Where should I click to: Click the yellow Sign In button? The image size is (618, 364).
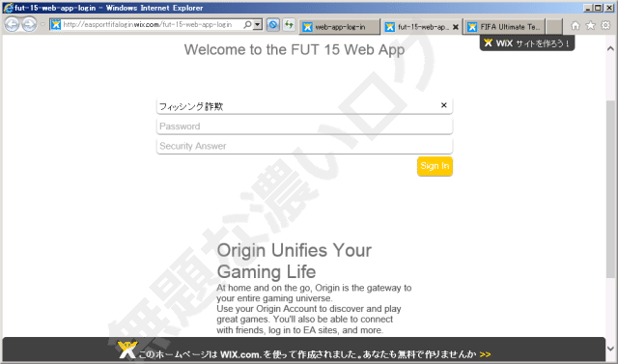coord(435,166)
